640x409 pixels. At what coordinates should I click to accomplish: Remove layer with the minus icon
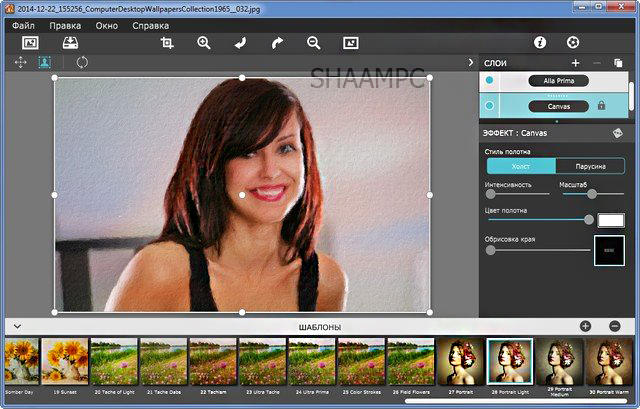(597, 63)
